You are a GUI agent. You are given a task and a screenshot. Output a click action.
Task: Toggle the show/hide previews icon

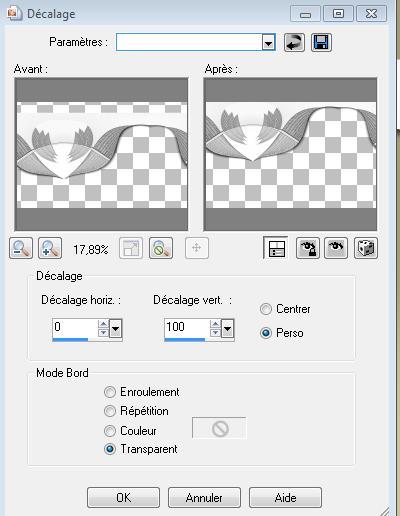click(x=276, y=248)
